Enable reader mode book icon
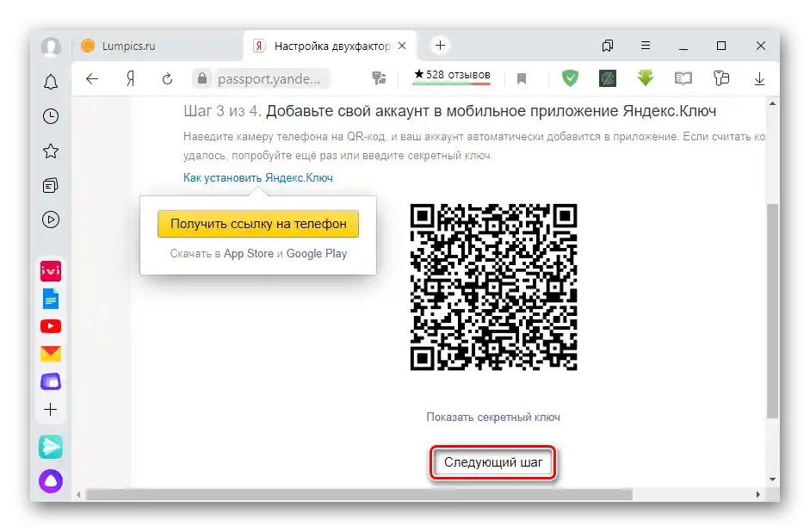This screenshot has width=810, height=532. (x=683, y=78)
